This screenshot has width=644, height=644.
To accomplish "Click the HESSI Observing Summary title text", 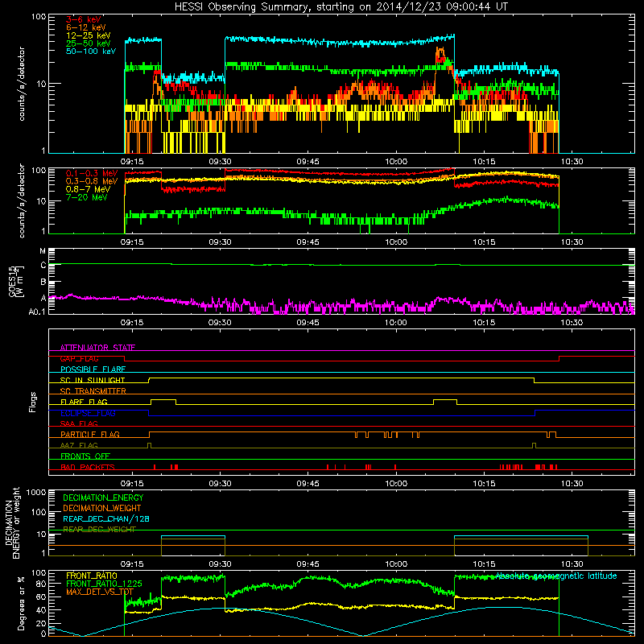I will point(341,6).
